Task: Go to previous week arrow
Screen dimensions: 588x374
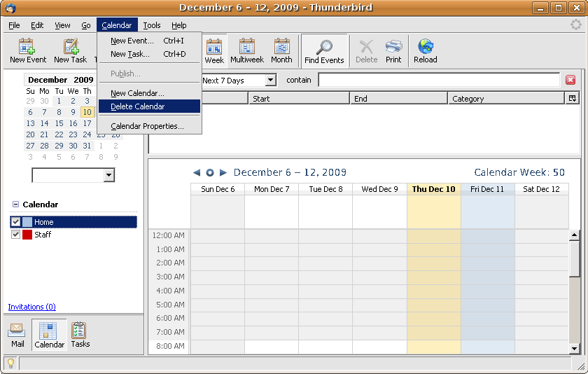Action: coord(197,172)
